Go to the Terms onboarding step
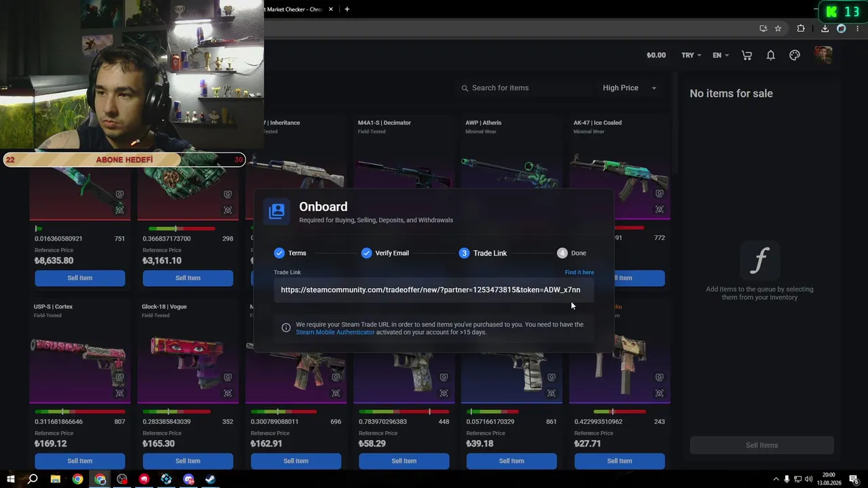This screenshot has height=488, width=868. (290, 253)
